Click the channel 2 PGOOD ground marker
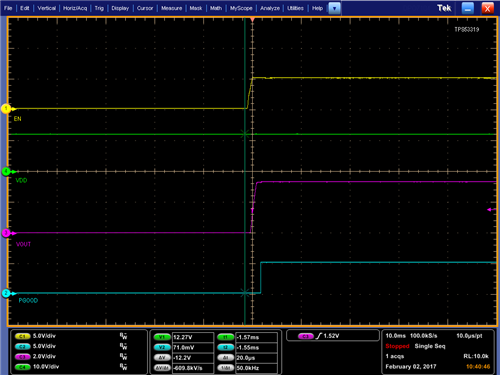This screenshot has width=500, height=375. tap(6, 293)
